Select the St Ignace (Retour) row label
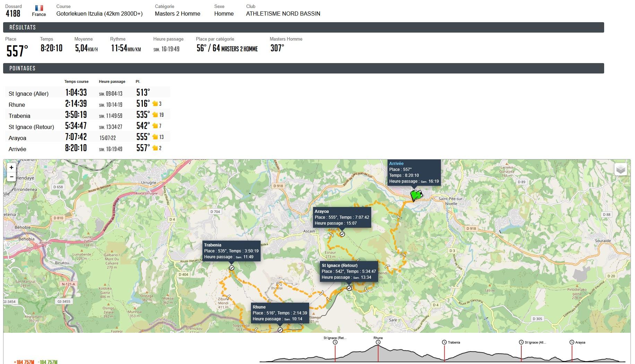This screenshot has width=635, height=364. point(32,127)
